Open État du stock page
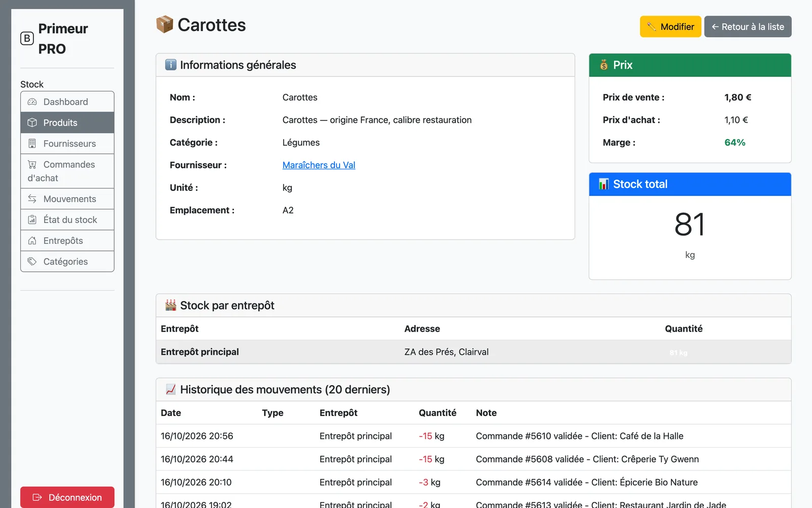The width and height of the screenshot is (812, 508). click(x=67, y=219)
